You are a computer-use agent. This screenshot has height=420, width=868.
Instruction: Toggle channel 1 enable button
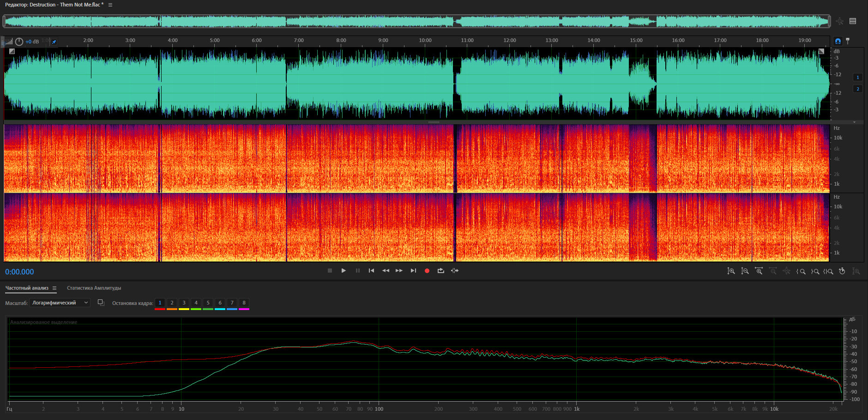point(858,77)
